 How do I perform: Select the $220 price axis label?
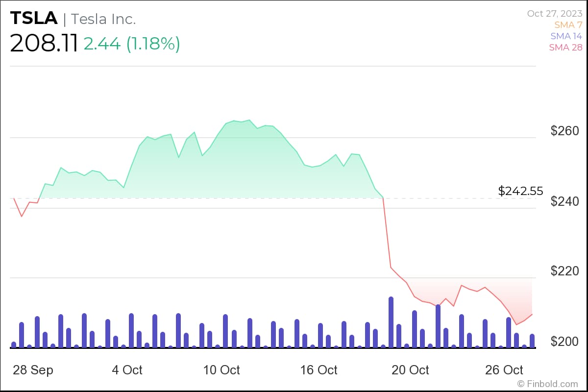pyautogui.click(x=564, y=271)
